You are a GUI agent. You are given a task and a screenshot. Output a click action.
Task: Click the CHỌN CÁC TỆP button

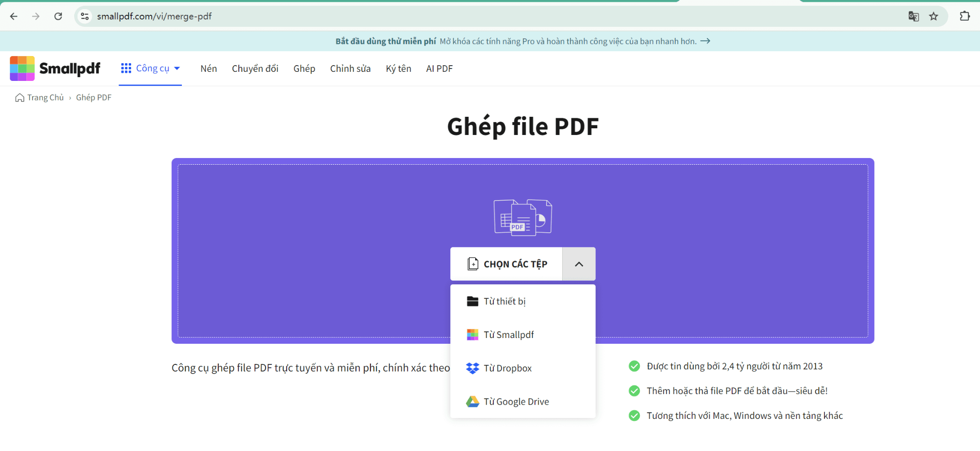click(506, 264)
